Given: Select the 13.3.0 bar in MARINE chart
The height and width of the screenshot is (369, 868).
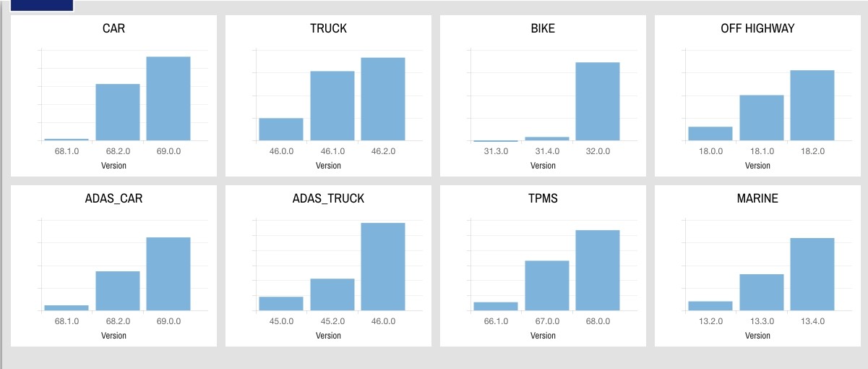Looking at the screenshot, I should click(762, 292).
